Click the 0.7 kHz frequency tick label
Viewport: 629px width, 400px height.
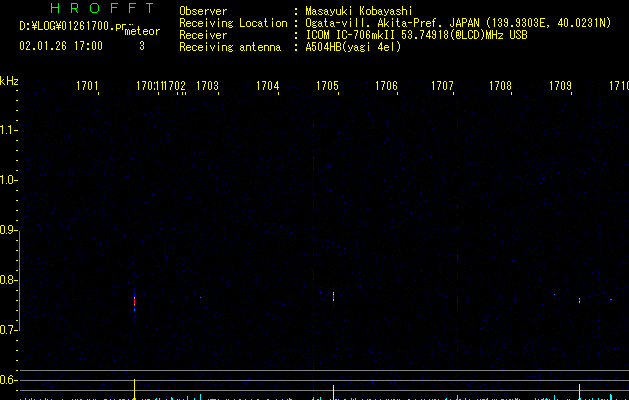(x=7, y=330)
